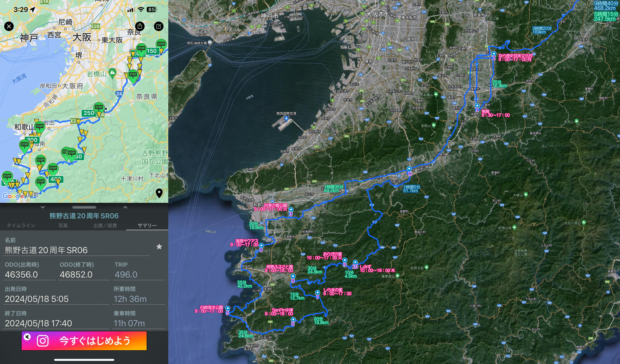Tap the 今すぐはじめよう Instagram ad banner

(84, 341)
